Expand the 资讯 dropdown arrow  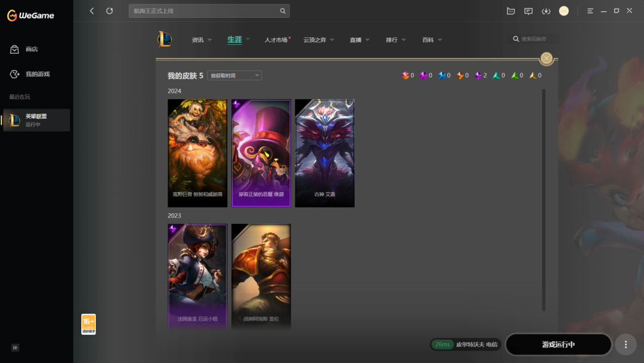tap(209, 40)
